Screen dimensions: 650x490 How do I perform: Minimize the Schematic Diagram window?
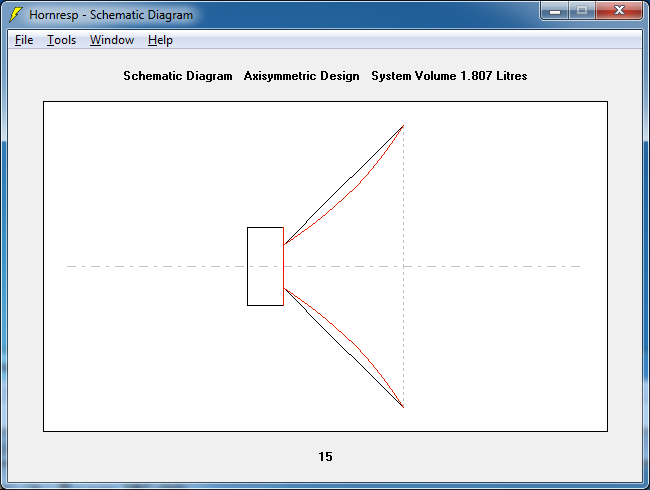coord(555,10)
